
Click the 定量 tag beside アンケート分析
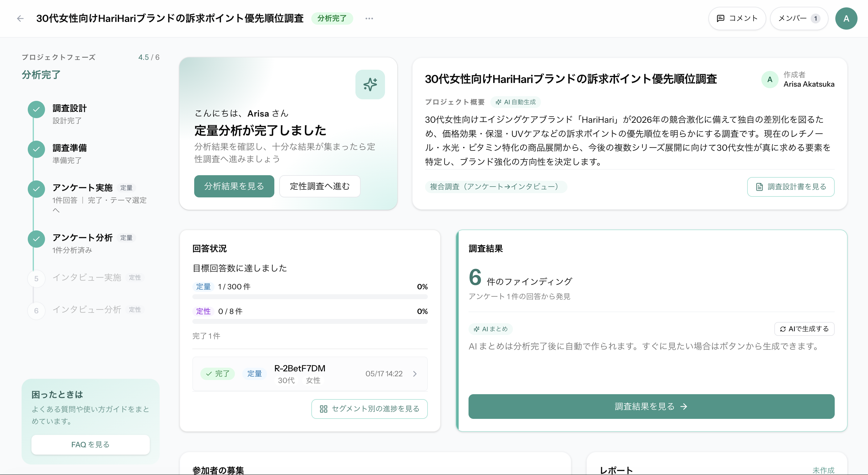click(126, 238)
